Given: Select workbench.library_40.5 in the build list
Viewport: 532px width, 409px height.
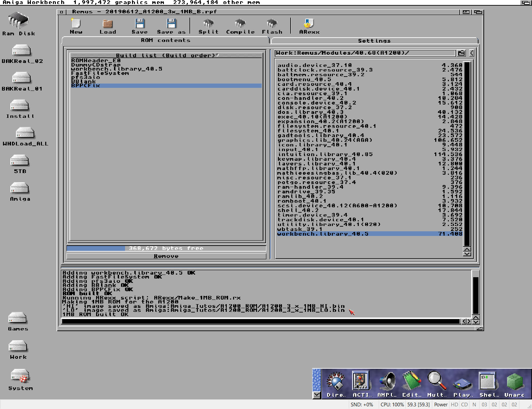Looking at the screenshot, I should pyautogui.click(x=166, y=69).
